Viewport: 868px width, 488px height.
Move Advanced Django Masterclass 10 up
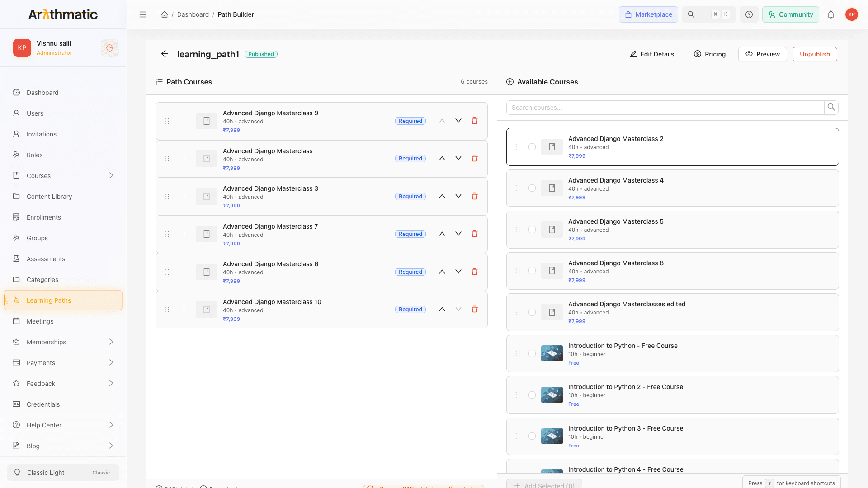coord(442,309)
